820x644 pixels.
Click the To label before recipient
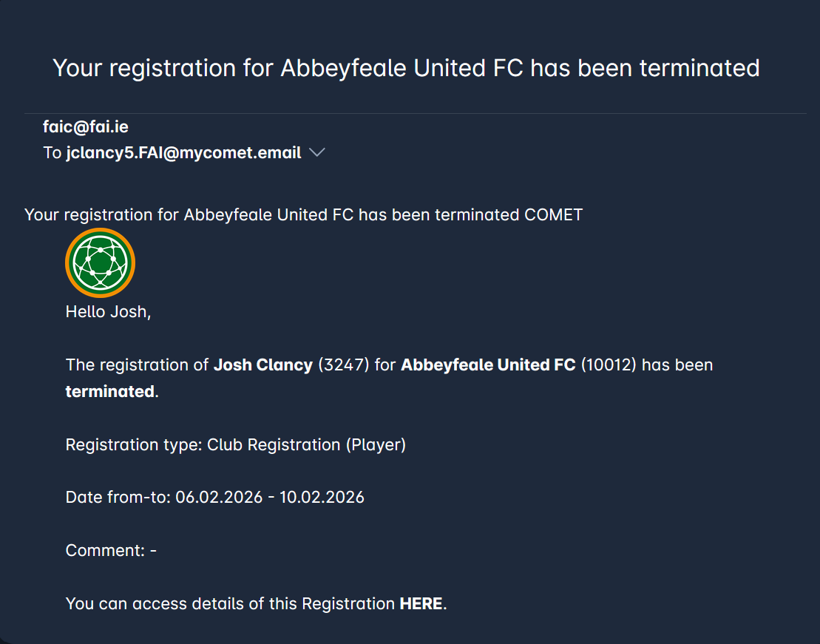coord(52,153)
